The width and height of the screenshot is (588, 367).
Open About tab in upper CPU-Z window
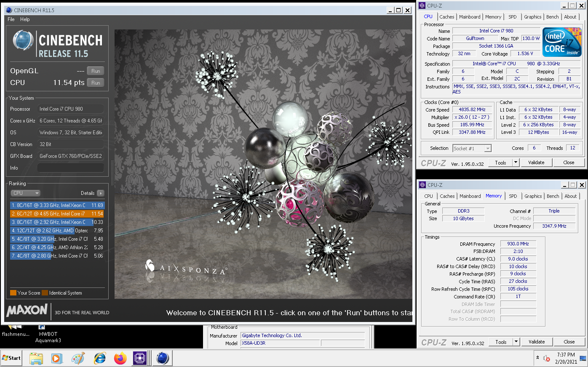point(570,17)
